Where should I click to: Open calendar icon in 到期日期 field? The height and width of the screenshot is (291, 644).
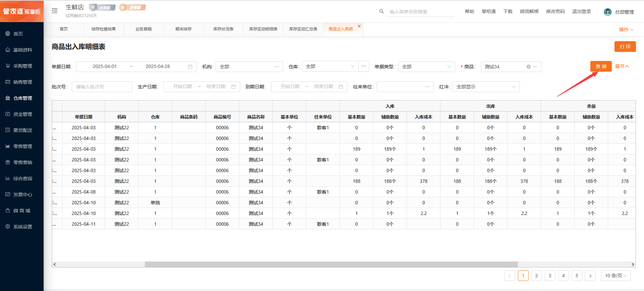point(341,87)
